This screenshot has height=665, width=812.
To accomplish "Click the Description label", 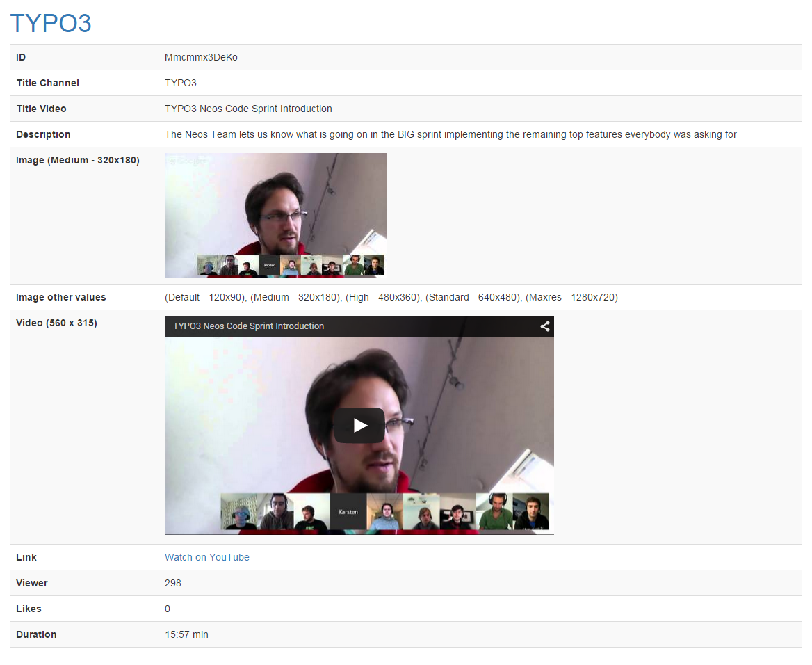I will [43, 134].
